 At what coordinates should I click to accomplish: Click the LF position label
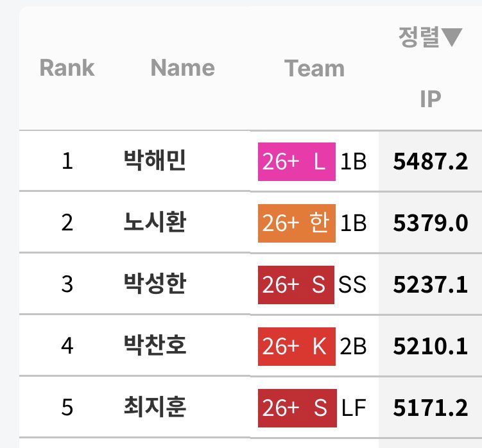coord(354,408)
